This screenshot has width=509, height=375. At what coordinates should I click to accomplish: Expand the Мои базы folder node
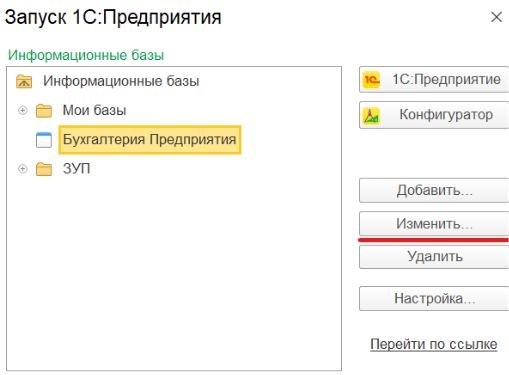(x=23, y=110)
